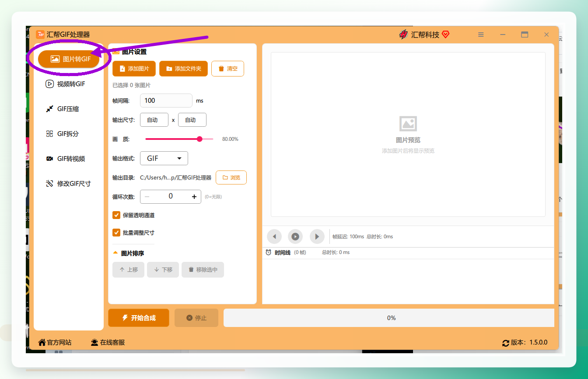Click the 下移 move-down button
588x379 pixels.
[163, 270]
